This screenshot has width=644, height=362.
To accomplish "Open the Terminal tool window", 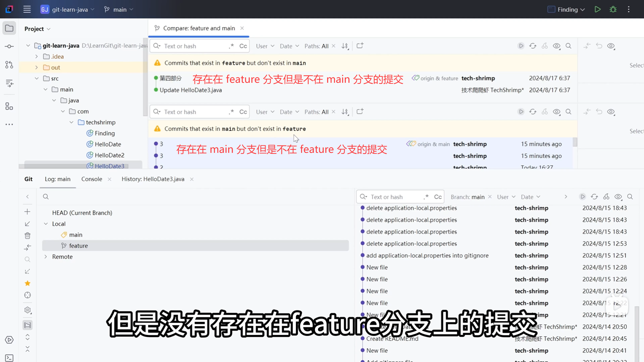I will 9,358.
